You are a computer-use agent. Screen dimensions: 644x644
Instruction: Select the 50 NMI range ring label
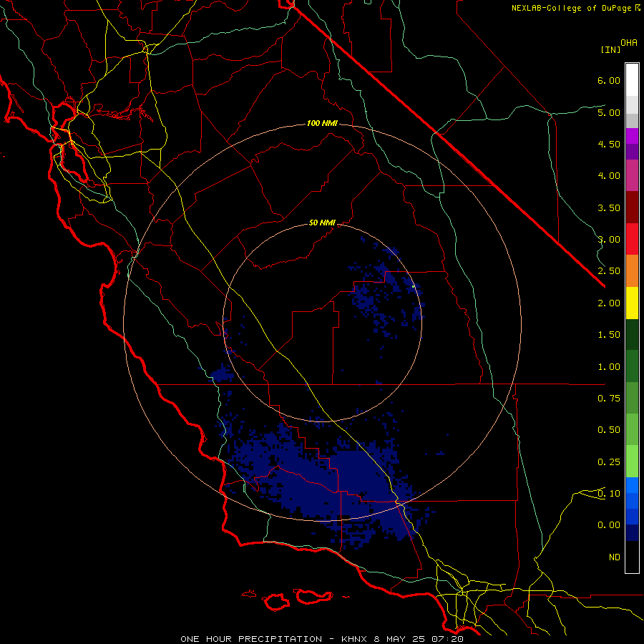pyautogui.click(x=322, y=223)
